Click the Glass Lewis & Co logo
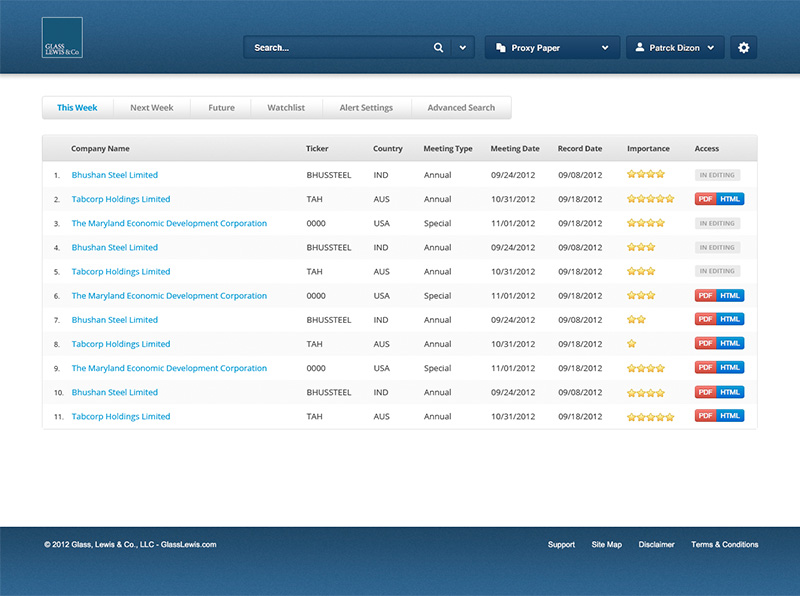Viewport: 800px width, 596px height. pos(62,38)
